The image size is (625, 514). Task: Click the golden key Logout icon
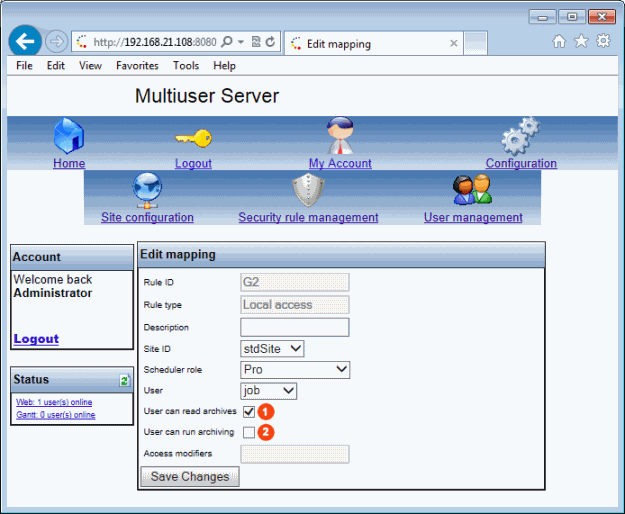[x=193, y=138]
